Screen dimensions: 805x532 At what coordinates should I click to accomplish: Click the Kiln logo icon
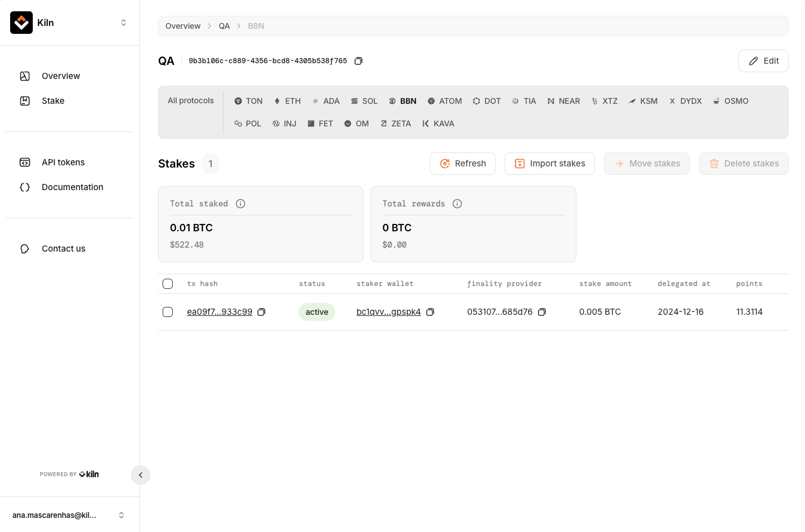(x=21, y=23)
